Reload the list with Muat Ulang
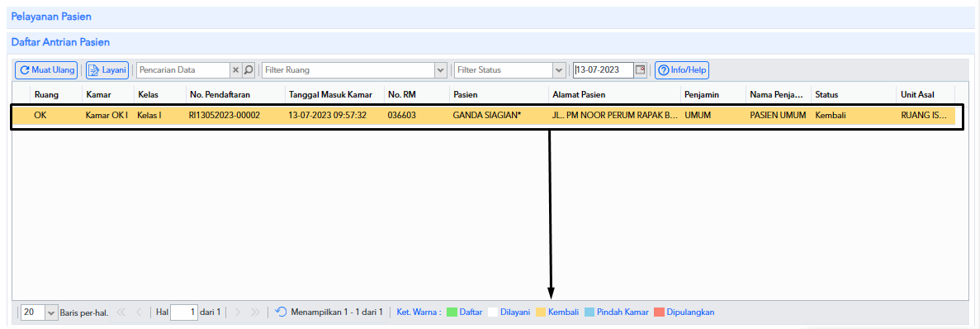 pyautogui.click(x=46, y=70)
